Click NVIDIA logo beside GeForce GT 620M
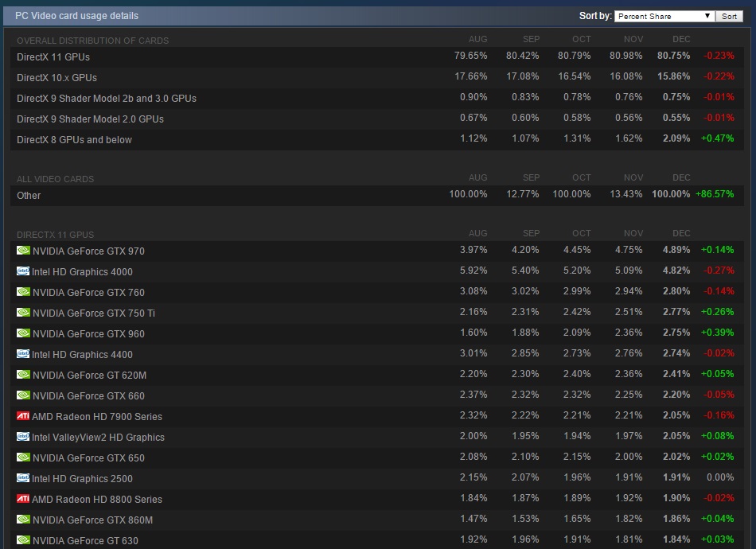756x549 pixels. point(23,375)
